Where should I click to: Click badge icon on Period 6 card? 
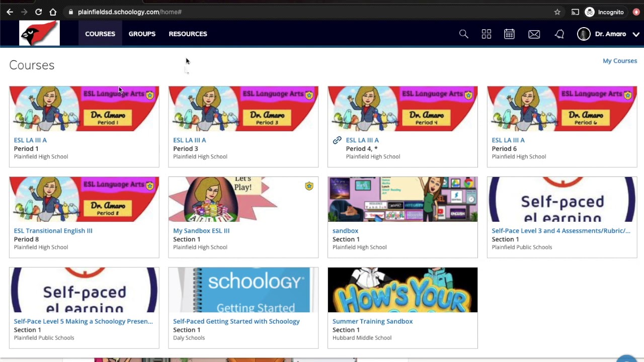[628, 95]
